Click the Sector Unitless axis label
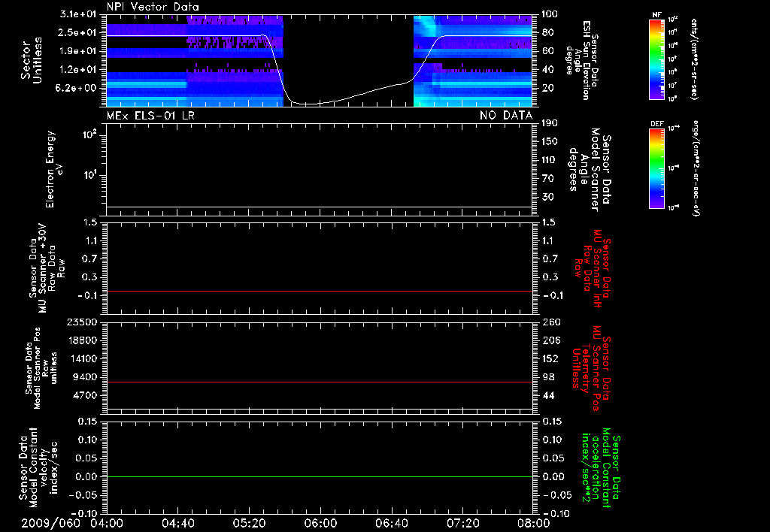770x532 pixels. tap(32, 60)
